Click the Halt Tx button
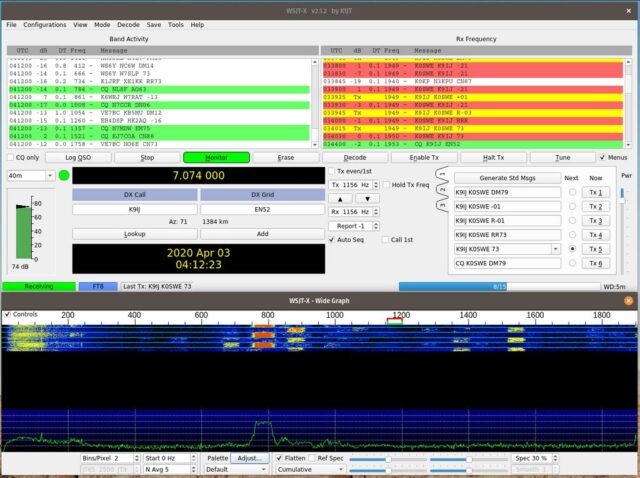 click(x=493, y=158)
